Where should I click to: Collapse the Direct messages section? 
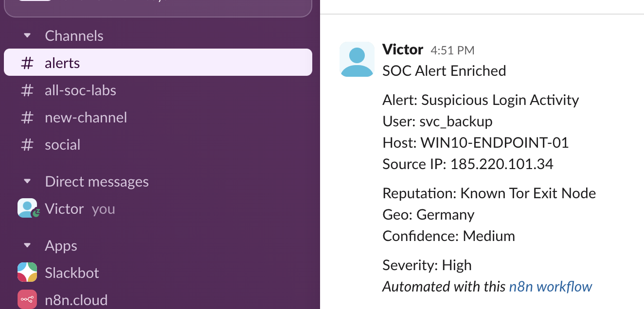coord(27,181)
